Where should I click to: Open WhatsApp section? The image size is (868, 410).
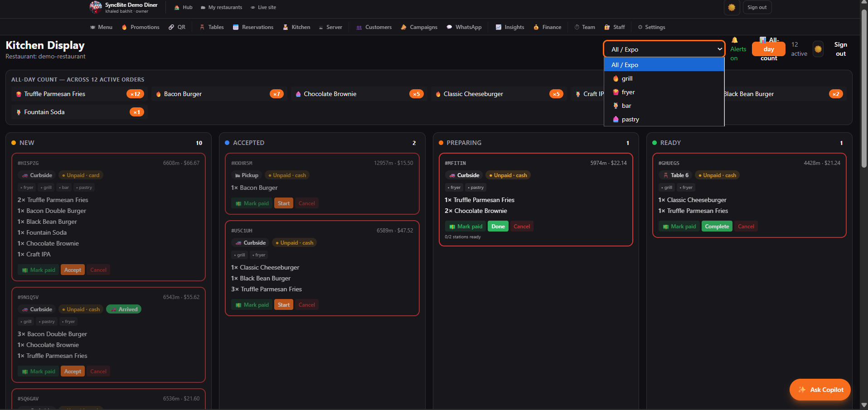[x=464, y=27]
